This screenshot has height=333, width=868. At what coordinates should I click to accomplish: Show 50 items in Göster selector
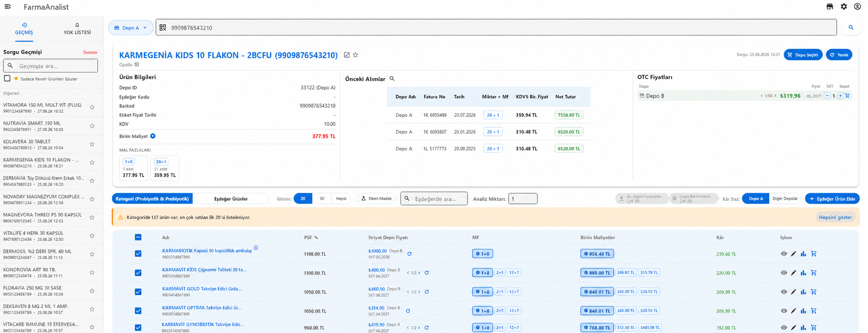point(322,199)
